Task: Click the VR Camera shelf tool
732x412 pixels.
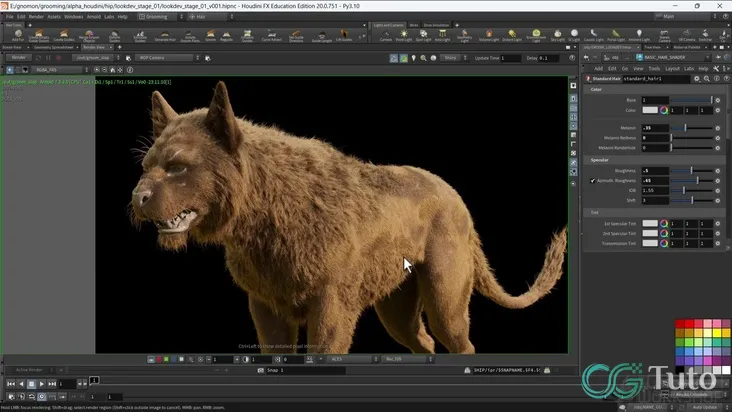Action: coord(687,35)
